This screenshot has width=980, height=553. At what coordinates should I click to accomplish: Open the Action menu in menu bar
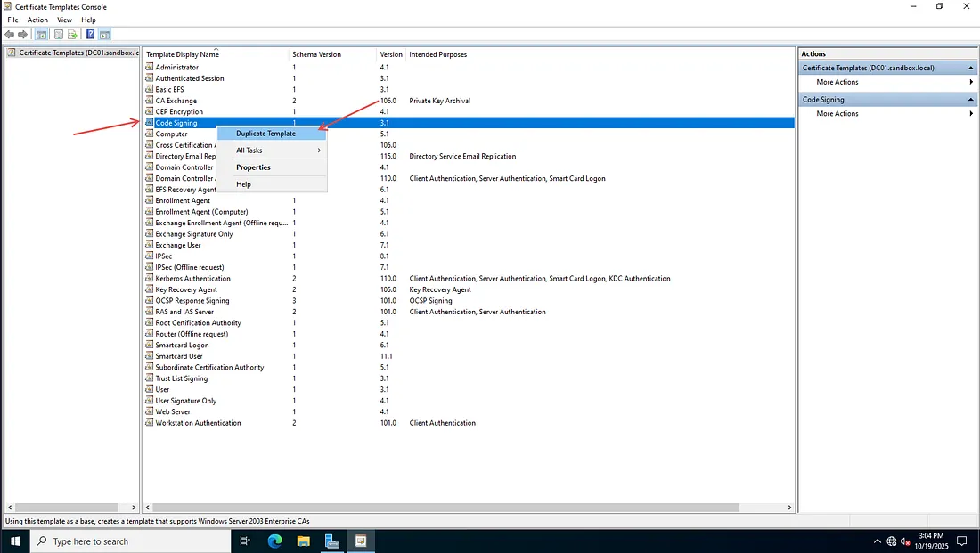[x=37, y=20]
